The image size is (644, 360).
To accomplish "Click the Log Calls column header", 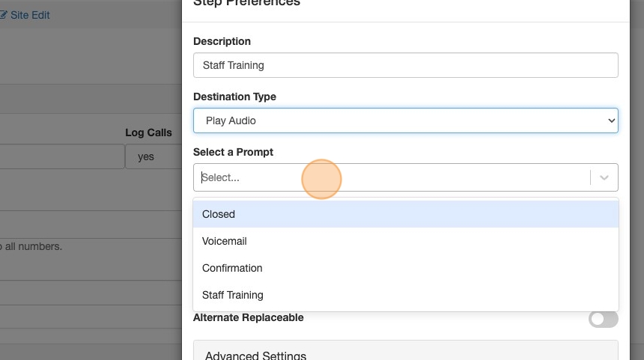I will (148, 132).
